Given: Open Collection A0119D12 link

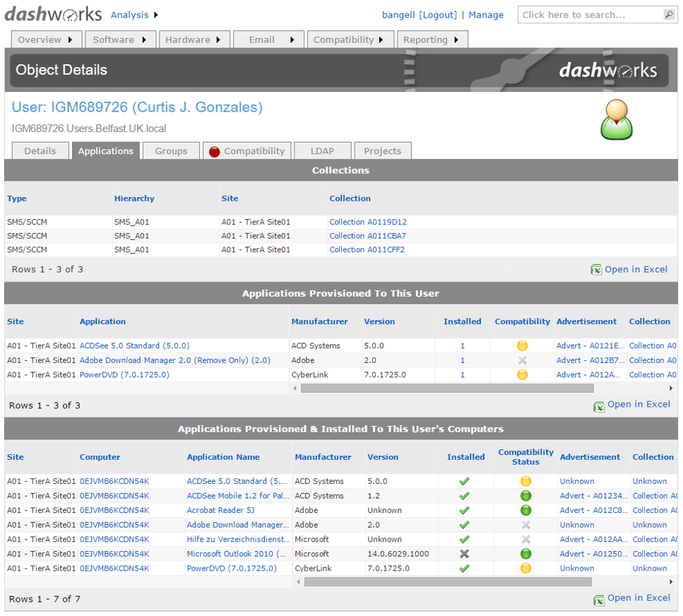Looking at the screenshot, I should pyautogui.click(x=368, y=222).
